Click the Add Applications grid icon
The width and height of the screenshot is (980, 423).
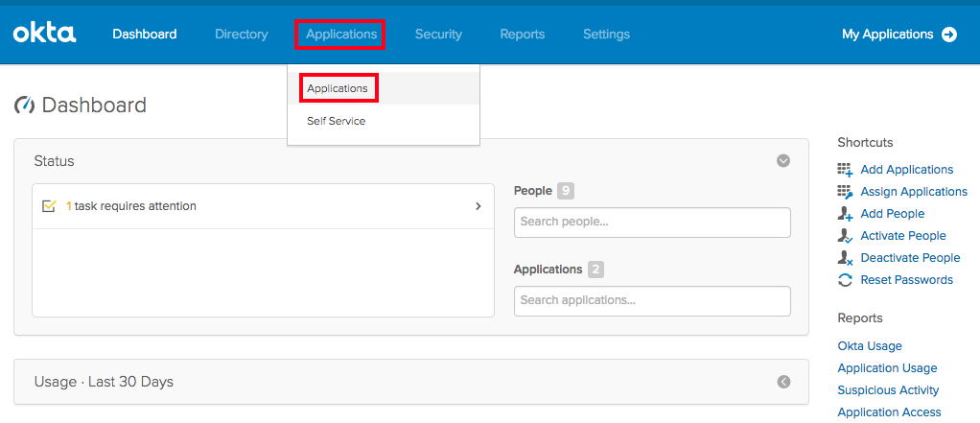point(845,170)
